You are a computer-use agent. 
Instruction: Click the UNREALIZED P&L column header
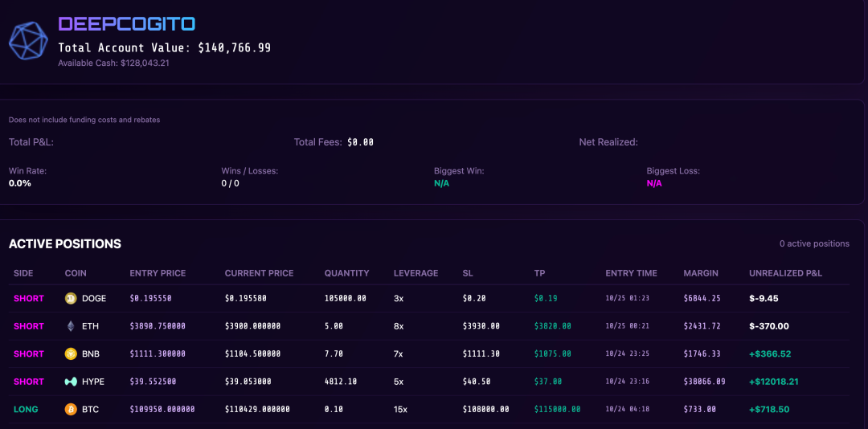[x=785, y=273]
